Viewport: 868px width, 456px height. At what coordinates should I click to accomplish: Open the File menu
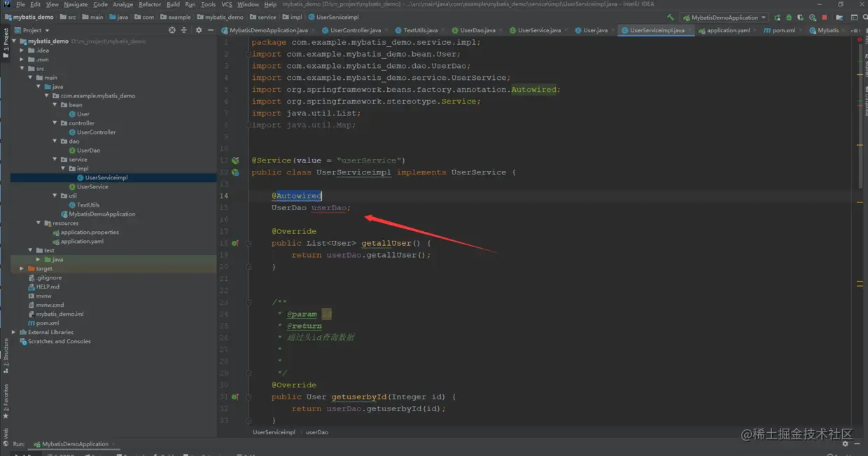click(x=20, y=4)
